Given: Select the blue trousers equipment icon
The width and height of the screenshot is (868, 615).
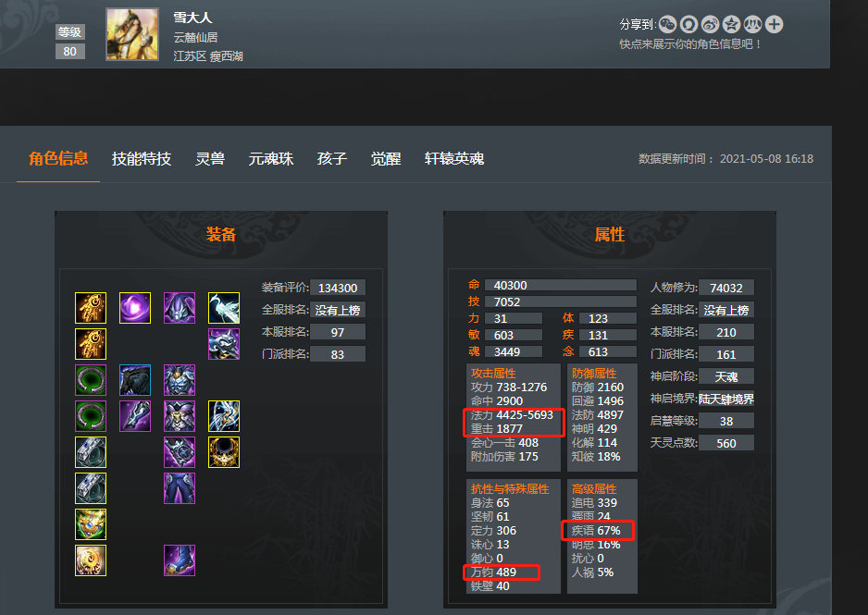Looking at the screenshot, I should pos(180,487).
